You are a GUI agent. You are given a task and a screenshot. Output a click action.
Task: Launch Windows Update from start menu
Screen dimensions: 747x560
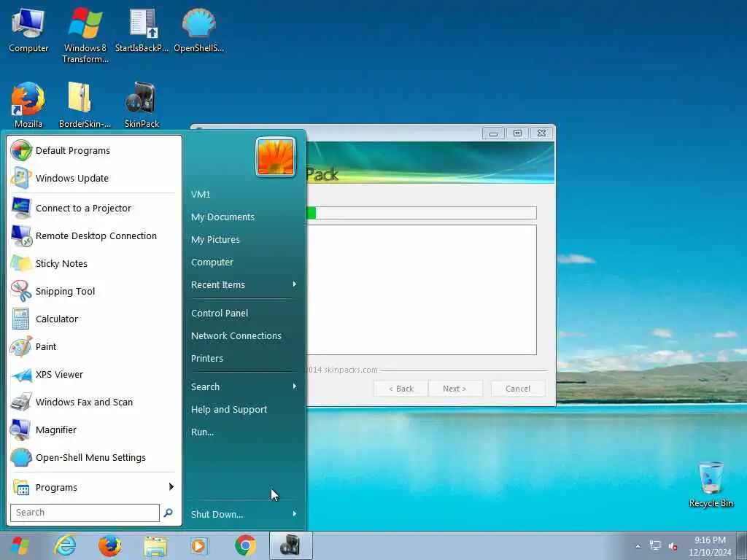coord(94,178)
